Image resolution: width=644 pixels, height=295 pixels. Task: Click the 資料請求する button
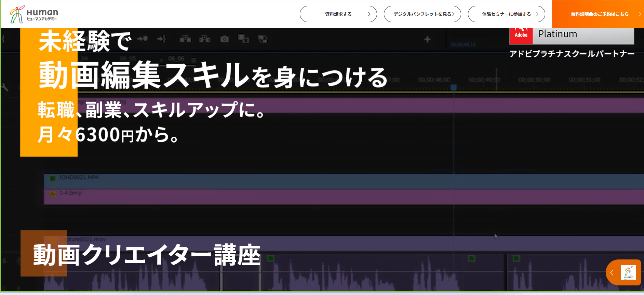tap(338, 14)
